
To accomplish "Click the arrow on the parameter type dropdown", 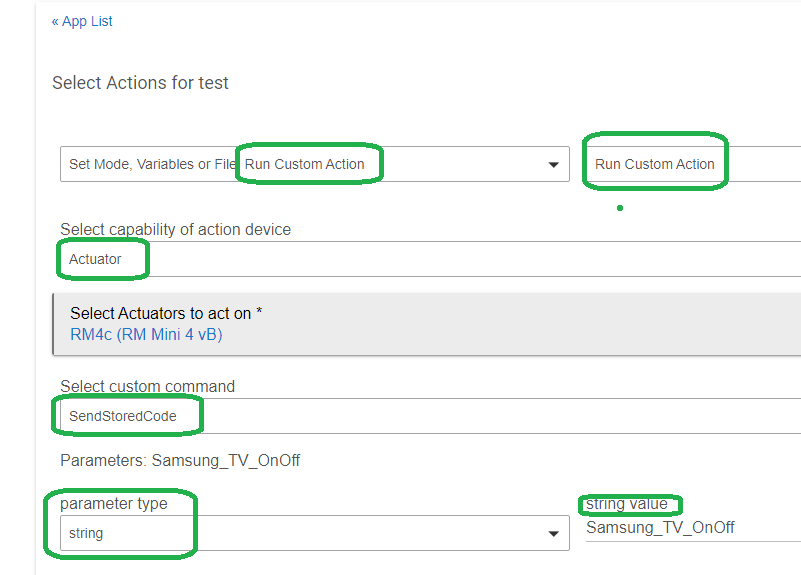I will pos(554,534).
